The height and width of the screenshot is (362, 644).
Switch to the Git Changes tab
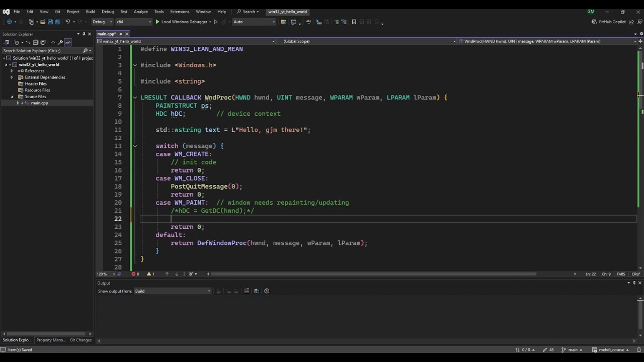tap(80, 340)
